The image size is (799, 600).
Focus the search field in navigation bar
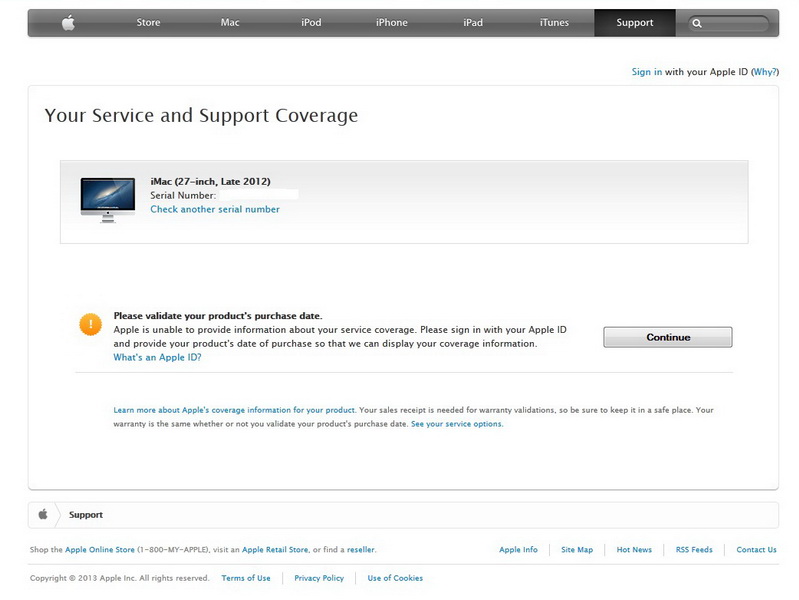[729, 23]
